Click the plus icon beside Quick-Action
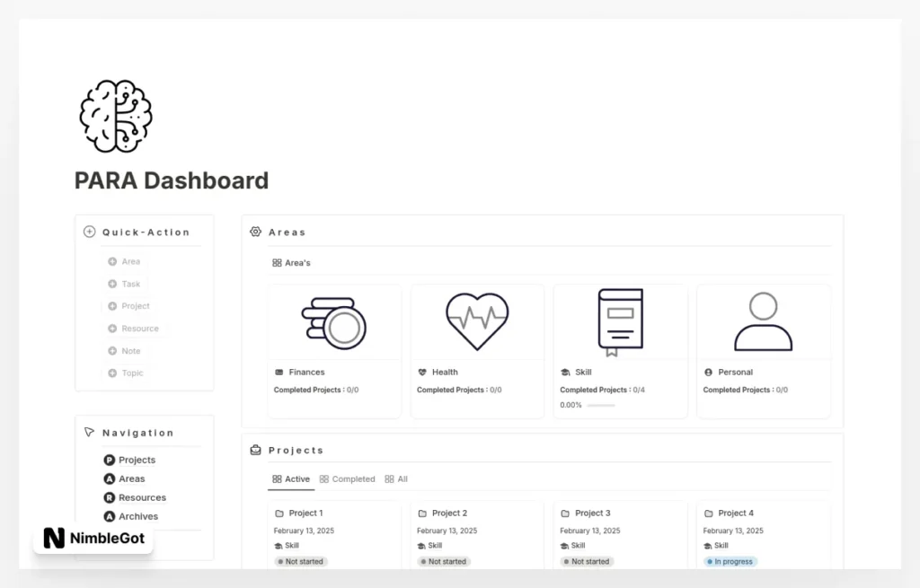 pyautogui.click(x=89, y=231)
